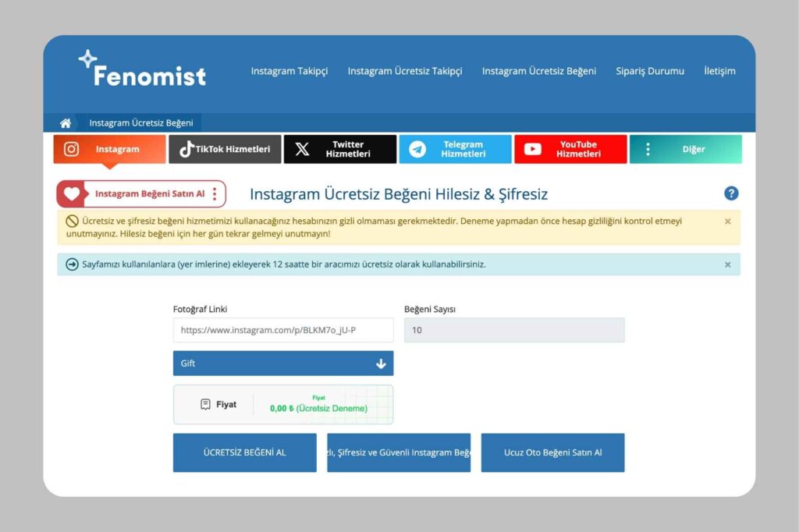
Task: Expand the Gift dropdown
Action: click(x=283, y=364)
